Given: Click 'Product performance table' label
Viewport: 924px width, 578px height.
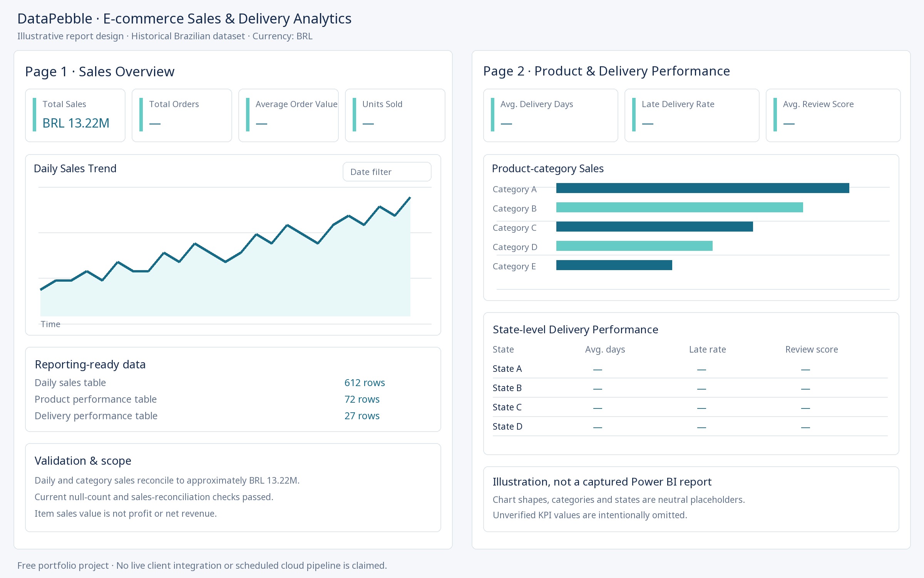Looking at the screenshot, I should [95, 399].
